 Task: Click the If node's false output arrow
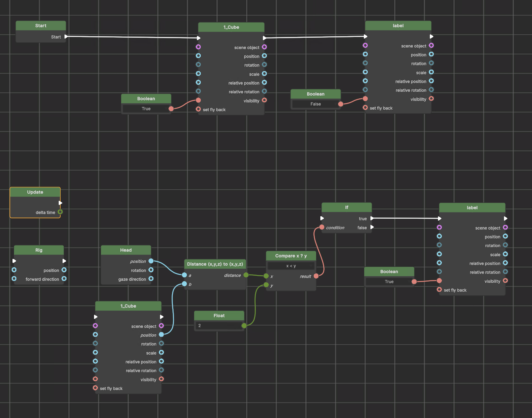[372, 227]
